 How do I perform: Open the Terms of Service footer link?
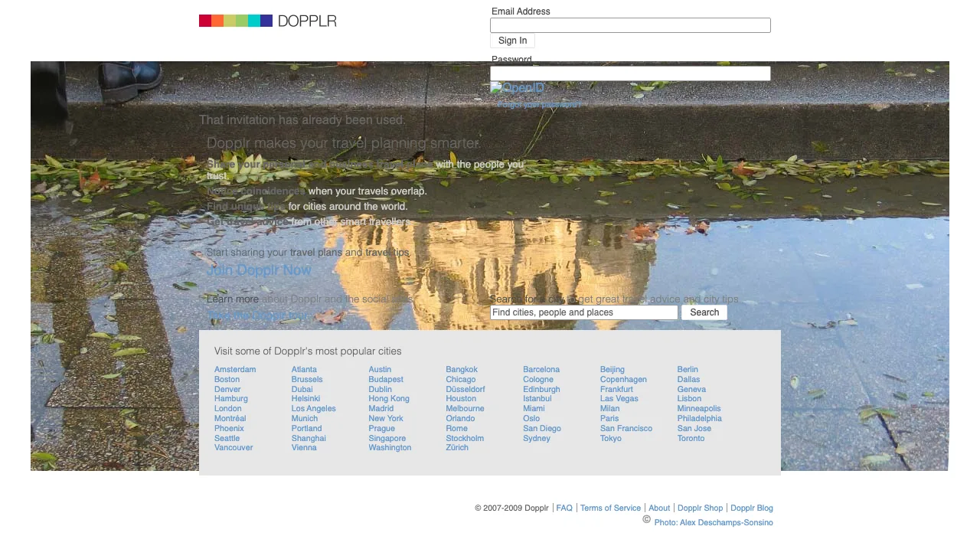click(x=610, y=508)
